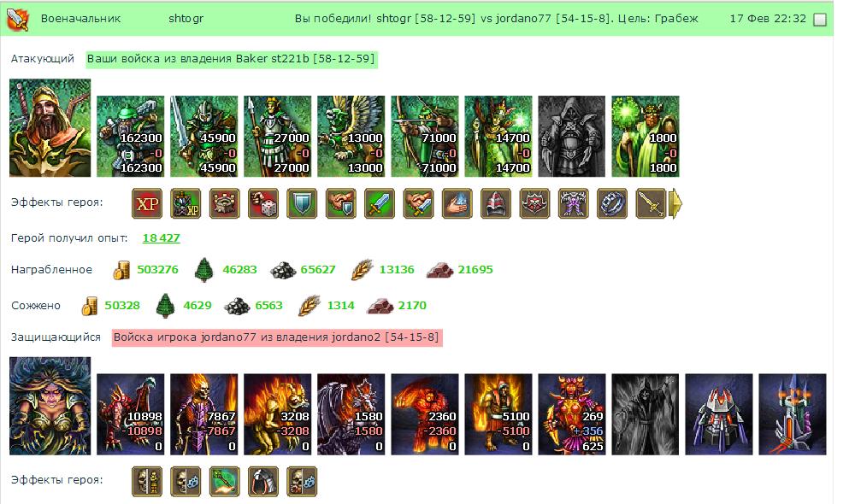Click the defender hero portrait
855x504 pixels.
[x=50, y=406]
